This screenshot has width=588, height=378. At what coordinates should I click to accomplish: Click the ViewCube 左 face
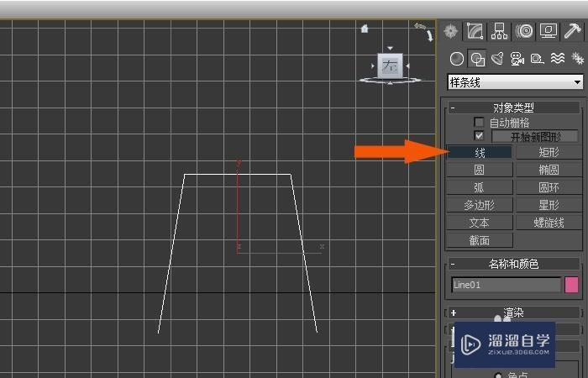point(390,66)
